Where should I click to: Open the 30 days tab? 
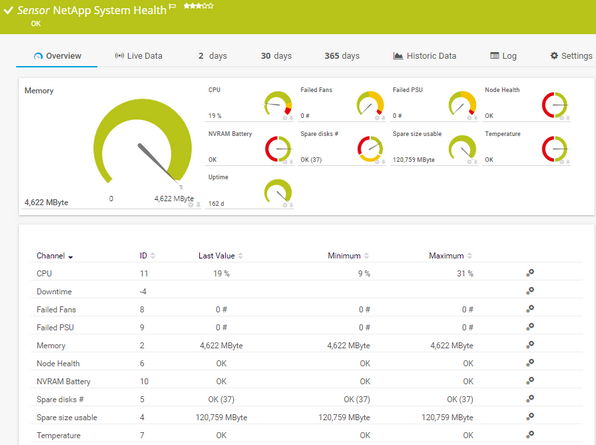[276, 56]
